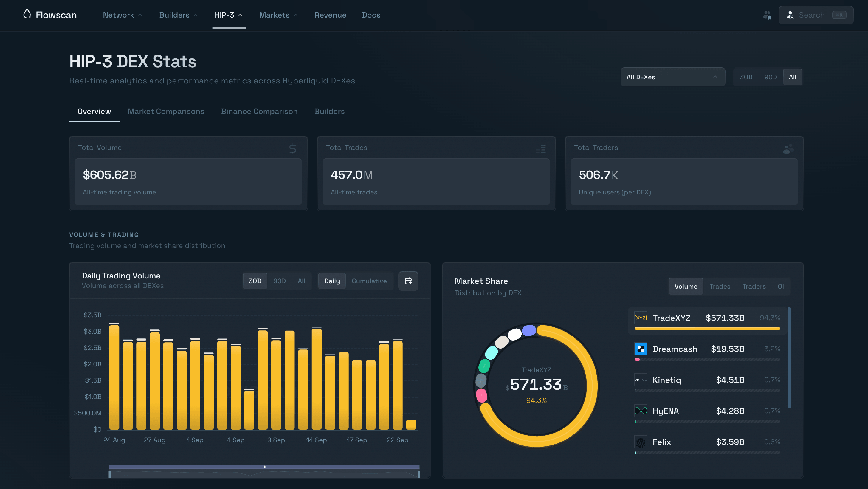Select All range in Daily Trading Volume chart
Viewport: 868px width, 489px height.
pos(301,281)
